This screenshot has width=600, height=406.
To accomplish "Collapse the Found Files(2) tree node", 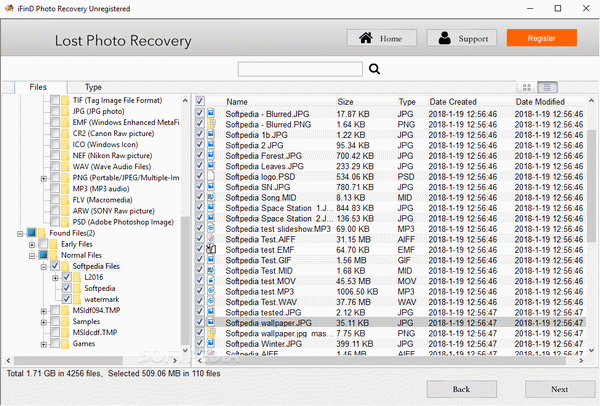I will [x=20, y=233].
